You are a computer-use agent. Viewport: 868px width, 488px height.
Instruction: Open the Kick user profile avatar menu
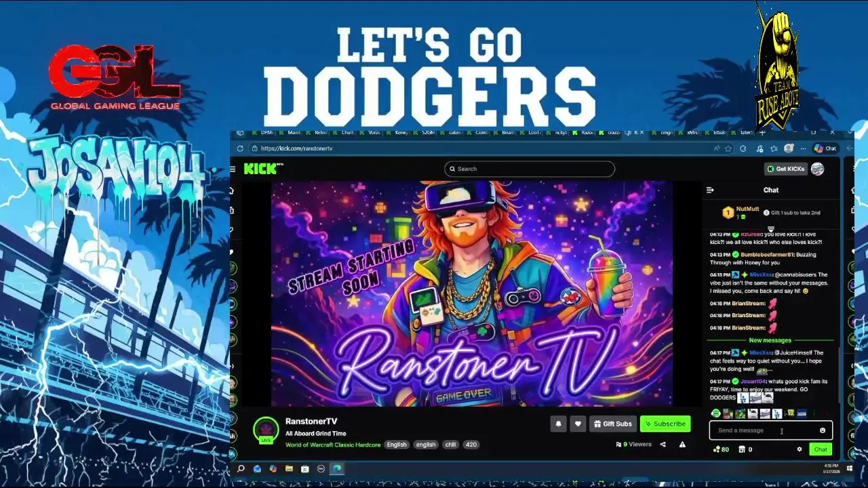pyautogui.click(x=817, y=169)
